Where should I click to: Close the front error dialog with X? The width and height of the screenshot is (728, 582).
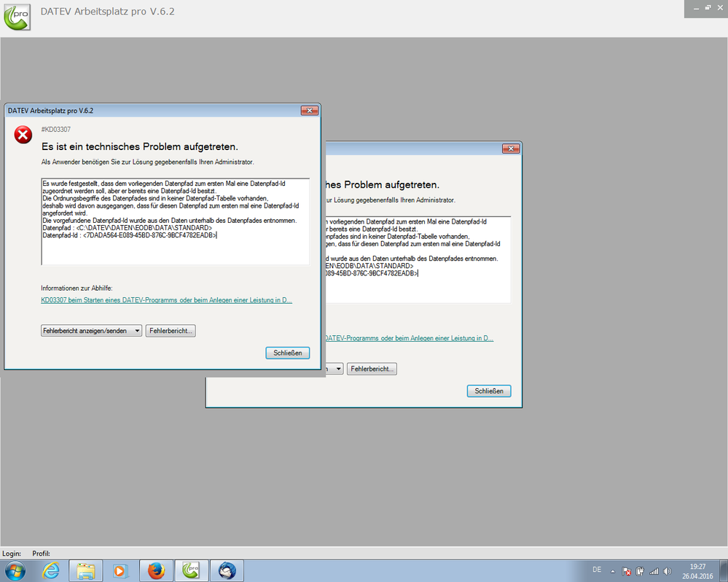(x=309, y=111)
